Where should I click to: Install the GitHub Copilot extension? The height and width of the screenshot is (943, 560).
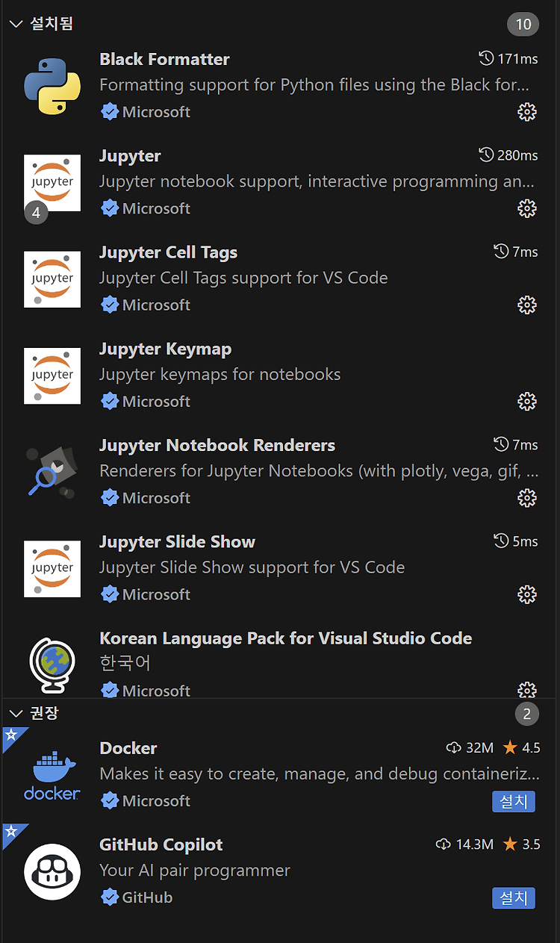point(514,897)
